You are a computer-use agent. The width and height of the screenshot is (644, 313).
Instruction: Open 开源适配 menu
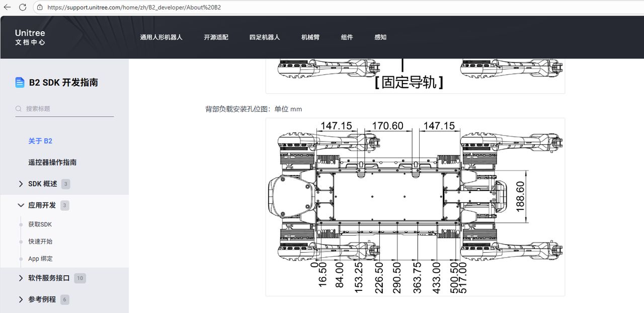coord(216,37)
